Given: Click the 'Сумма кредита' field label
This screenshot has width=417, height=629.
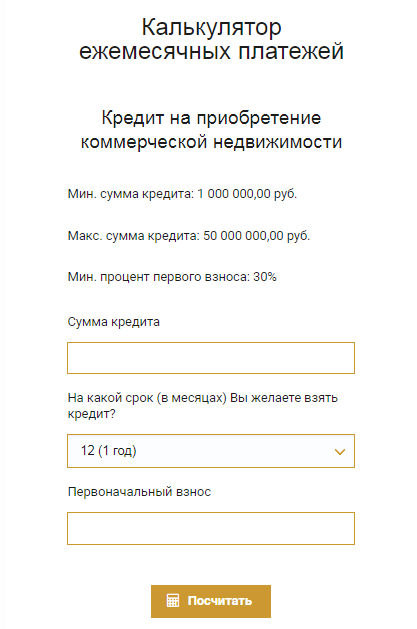Looking at the screenshot, I should click(x=113, y=322).
